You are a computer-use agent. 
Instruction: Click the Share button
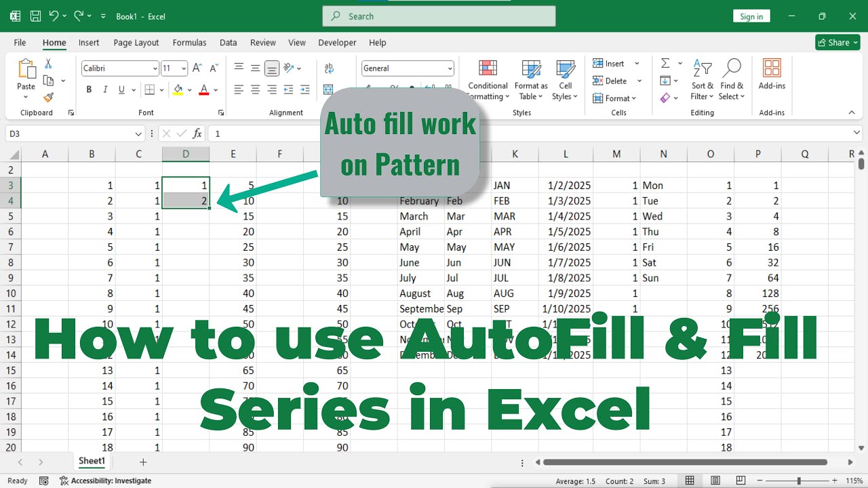(x=837, y=42)
